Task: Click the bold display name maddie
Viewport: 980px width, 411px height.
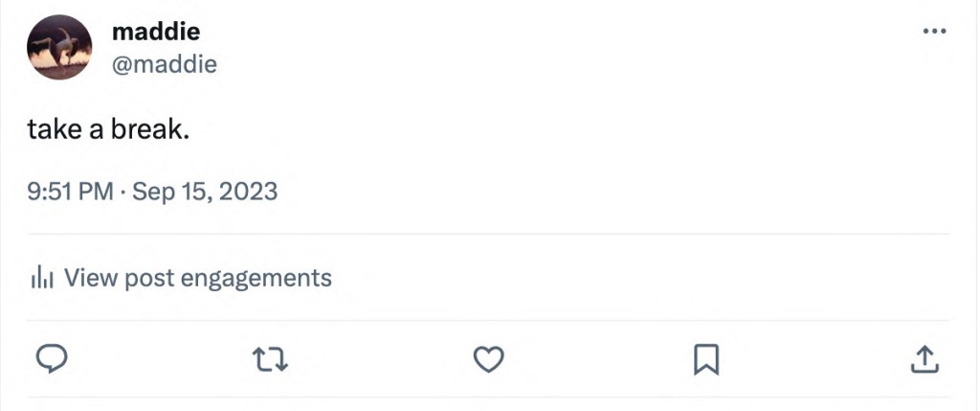Action: pos(156,32)
